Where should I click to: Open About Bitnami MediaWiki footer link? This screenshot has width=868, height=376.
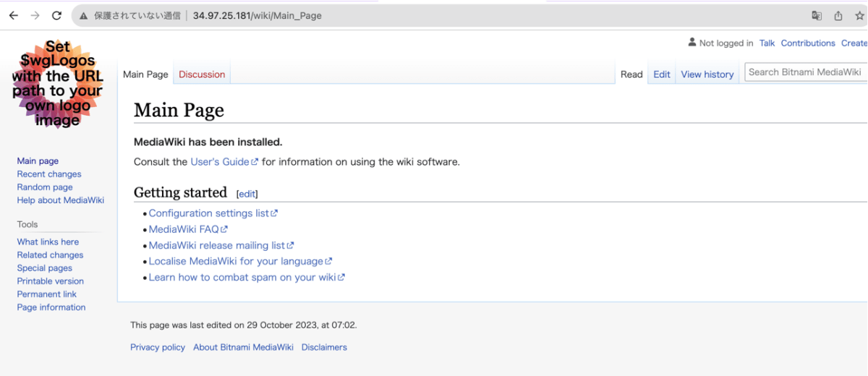pos(243,347)
